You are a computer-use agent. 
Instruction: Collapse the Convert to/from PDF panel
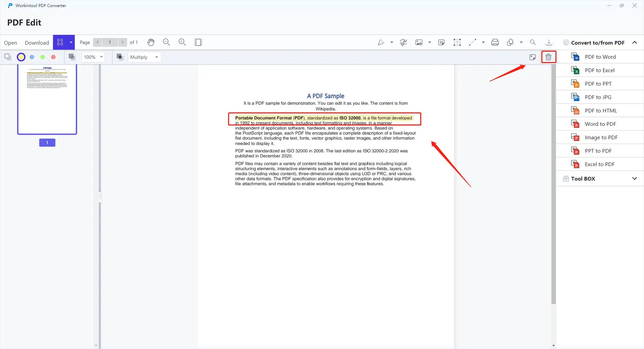[635, 43]
